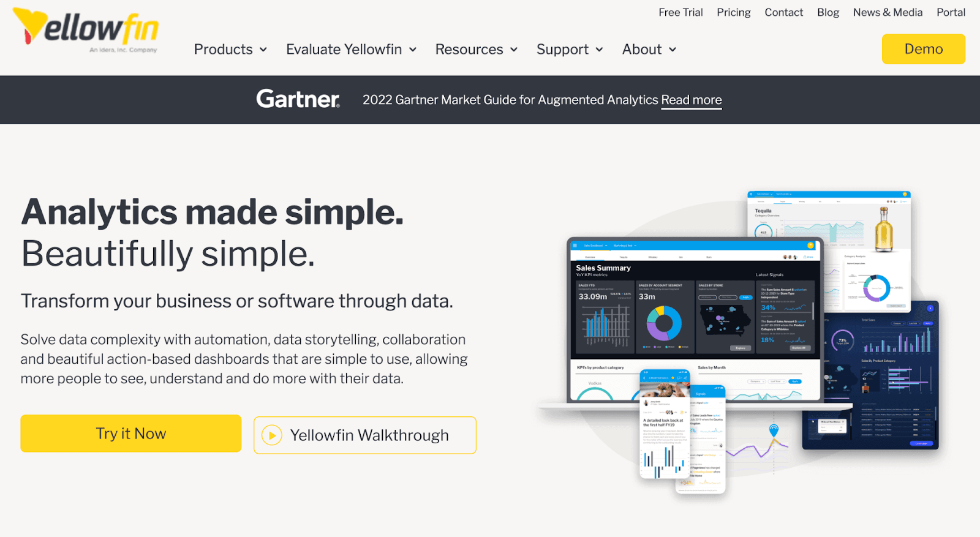Open the Pricing page link
The height and width of the screenshot is (537, 980).
(734, 12)
